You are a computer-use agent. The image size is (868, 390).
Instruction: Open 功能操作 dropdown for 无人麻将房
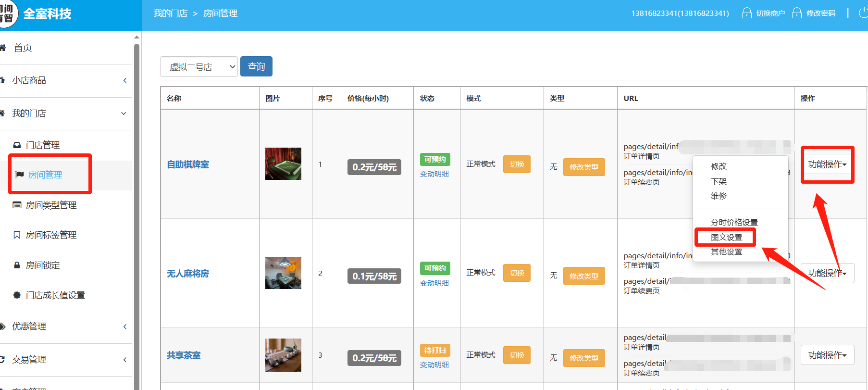827,273
